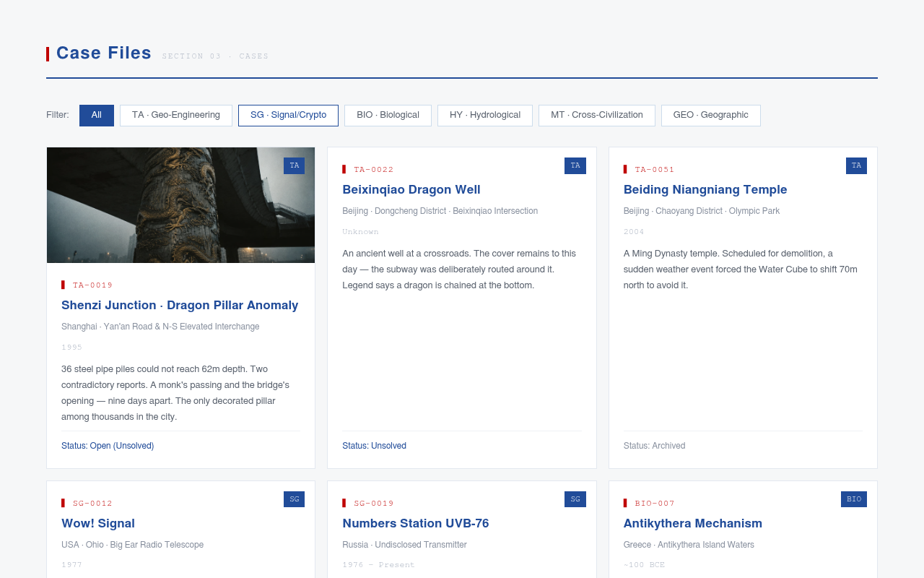Open Shenzi Junction · Dragon Pillar Anomaly
This screenshot has height=578, width=924.
[x=180, y=306]
